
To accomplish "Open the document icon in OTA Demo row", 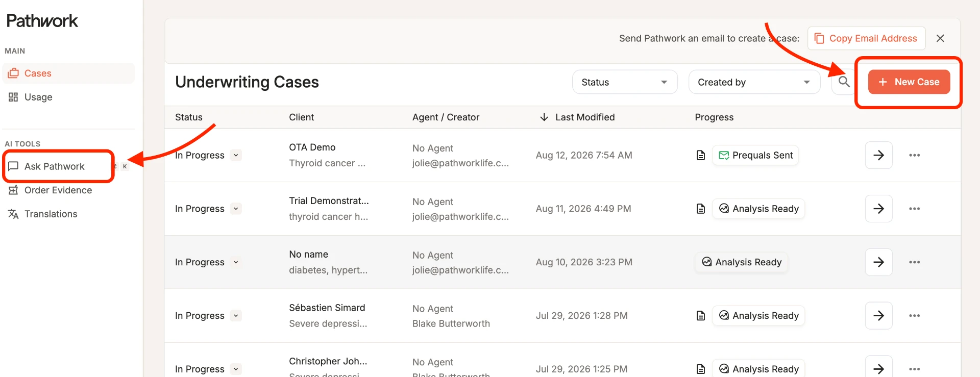I will 701,155.
